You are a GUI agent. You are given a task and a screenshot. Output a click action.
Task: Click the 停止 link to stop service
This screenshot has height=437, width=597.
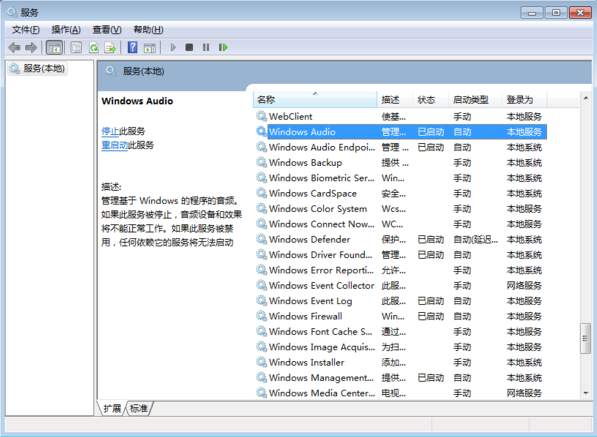click(110, 131)
